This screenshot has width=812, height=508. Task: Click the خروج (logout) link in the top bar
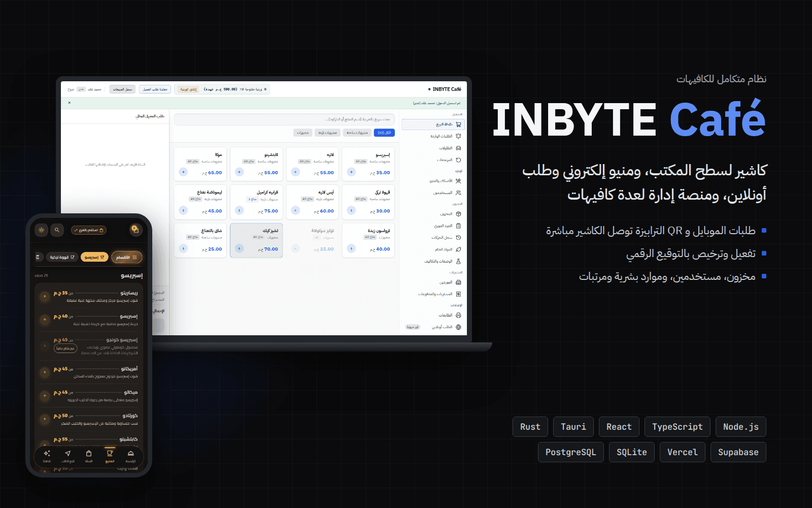click(71, 89)
